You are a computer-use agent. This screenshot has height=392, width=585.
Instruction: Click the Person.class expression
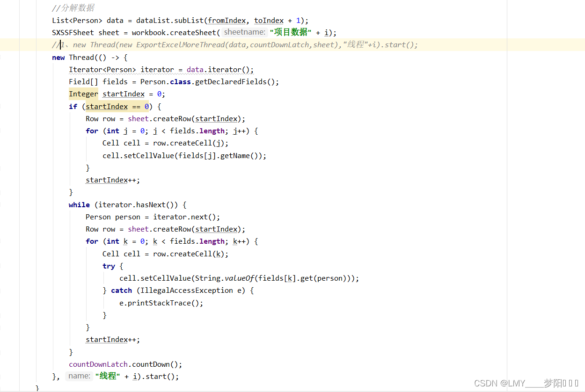[166, 81]
